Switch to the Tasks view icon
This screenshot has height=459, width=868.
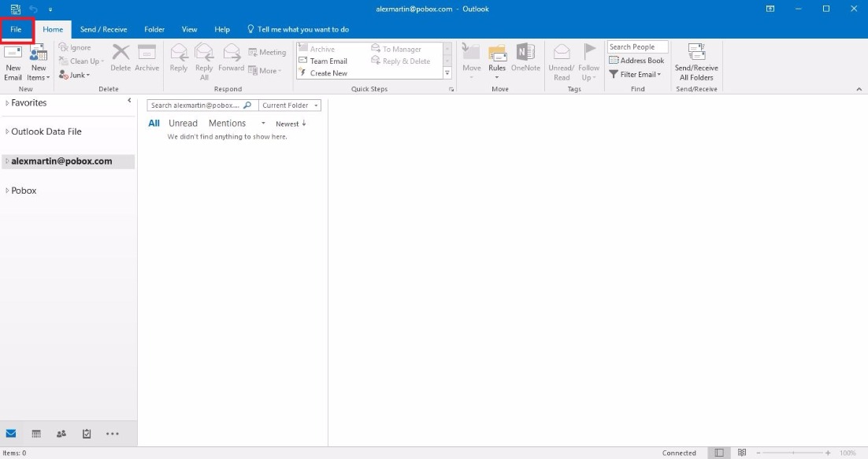[87, 434]
